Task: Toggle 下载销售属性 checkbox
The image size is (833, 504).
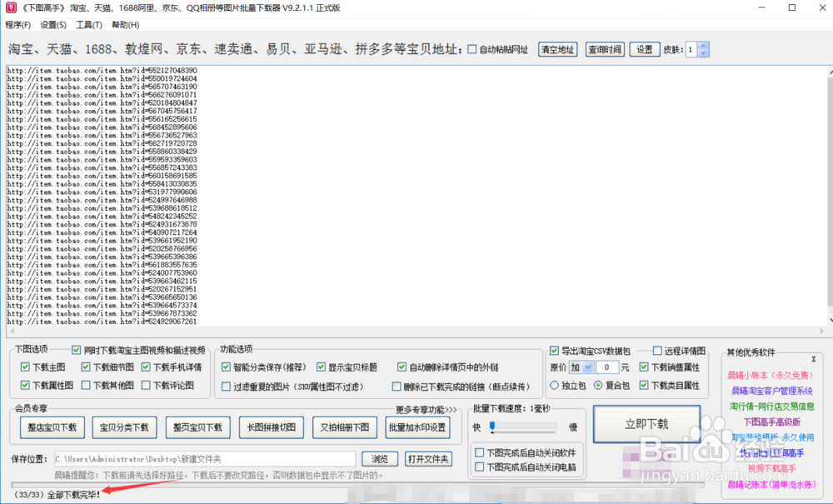Action: click(x=644, y=367)
